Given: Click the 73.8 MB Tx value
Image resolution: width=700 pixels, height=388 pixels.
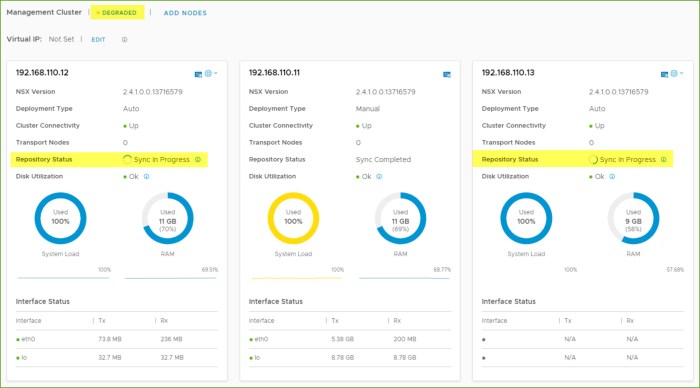Looking at the screenshot, I should click(x=110, y=339).
